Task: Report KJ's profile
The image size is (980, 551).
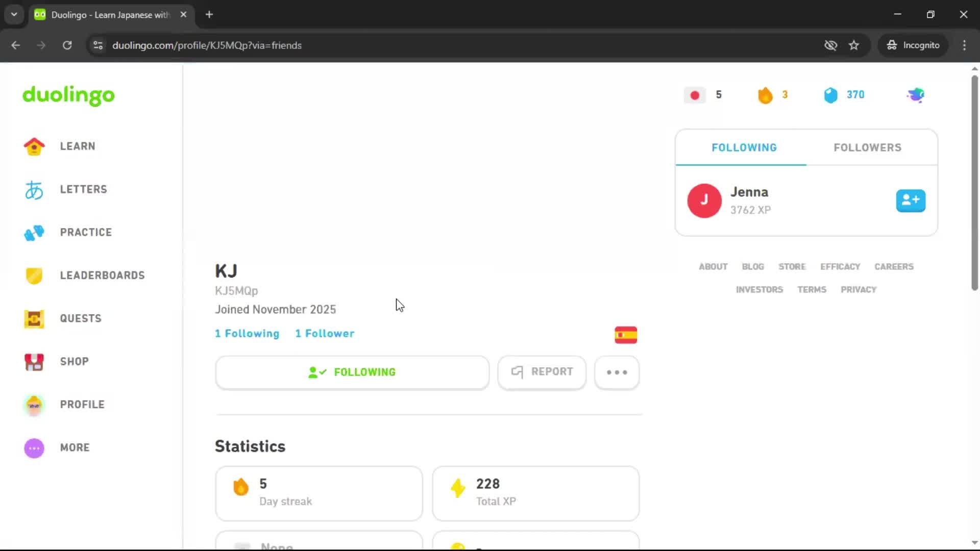Action: pyautogui.click(x=542, y=372)
